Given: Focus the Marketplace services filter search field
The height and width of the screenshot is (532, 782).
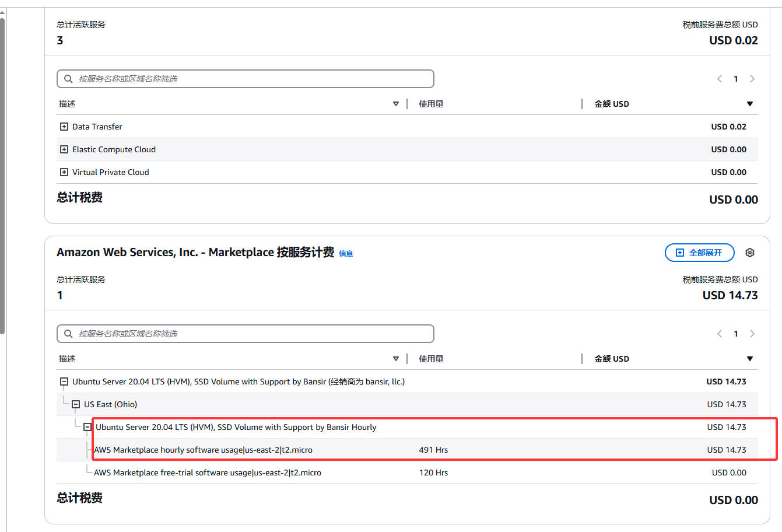Looking at the screenshot, I should [x=246, y=334].
